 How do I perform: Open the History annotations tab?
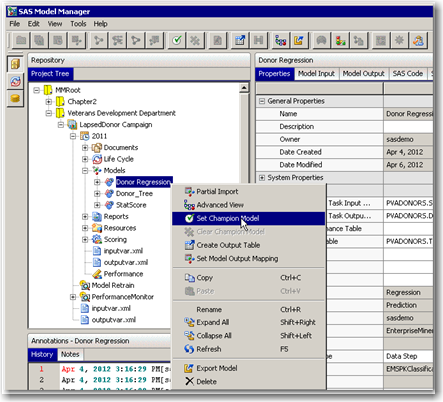(42, 354)
